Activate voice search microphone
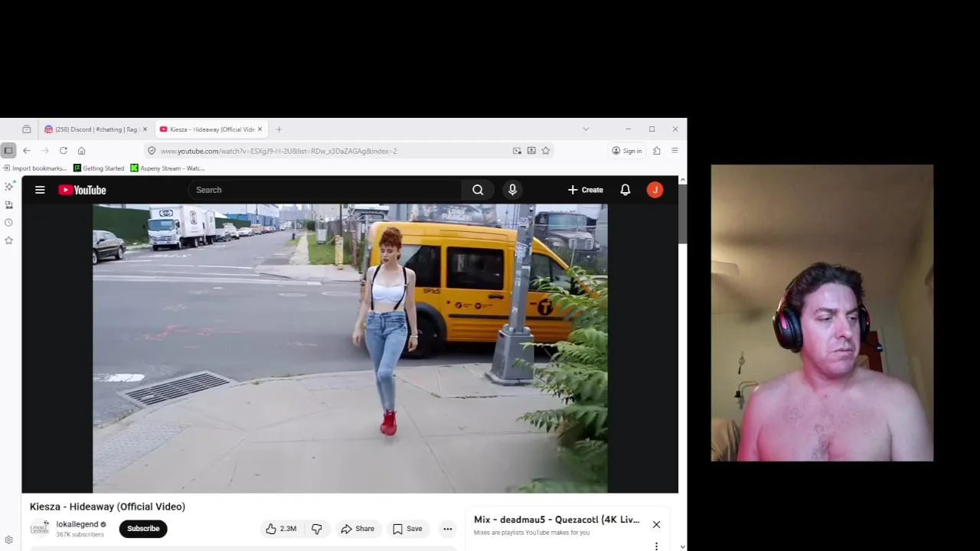980x551 pixels. (512, 190)
